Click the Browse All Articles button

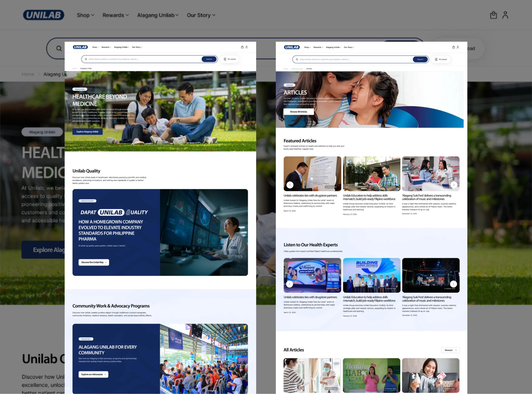point(299,112)
